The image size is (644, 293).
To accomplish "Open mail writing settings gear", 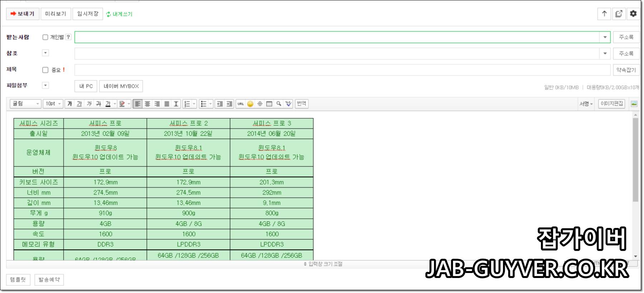I will tap(633, 14).
